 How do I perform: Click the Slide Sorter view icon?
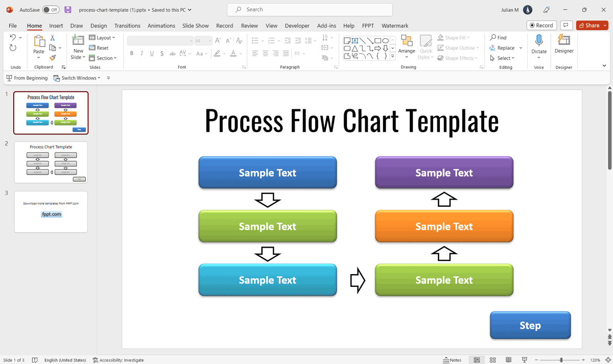(493, 360)
